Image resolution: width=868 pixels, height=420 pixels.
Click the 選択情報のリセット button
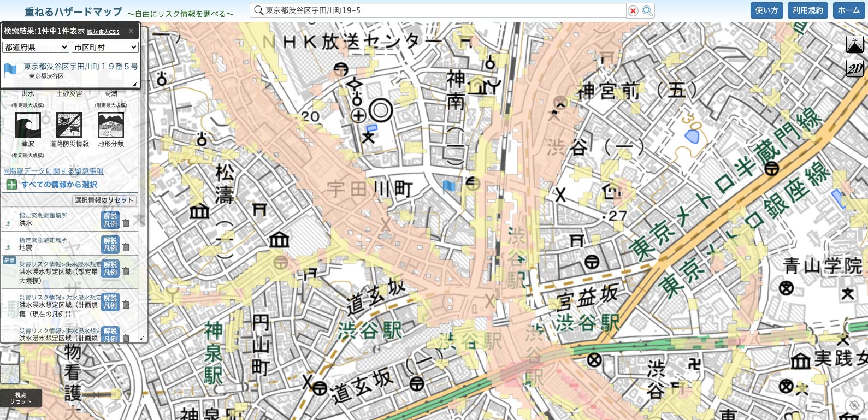104,200
